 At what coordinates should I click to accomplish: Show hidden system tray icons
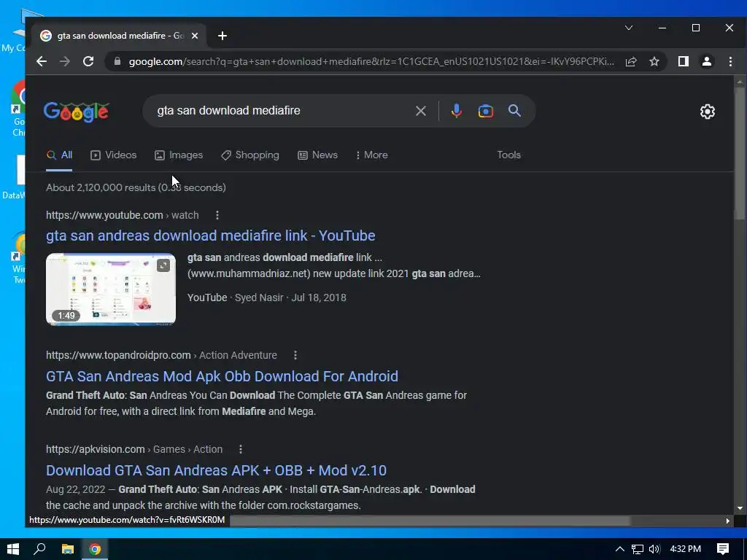click(x=620, y=549)
